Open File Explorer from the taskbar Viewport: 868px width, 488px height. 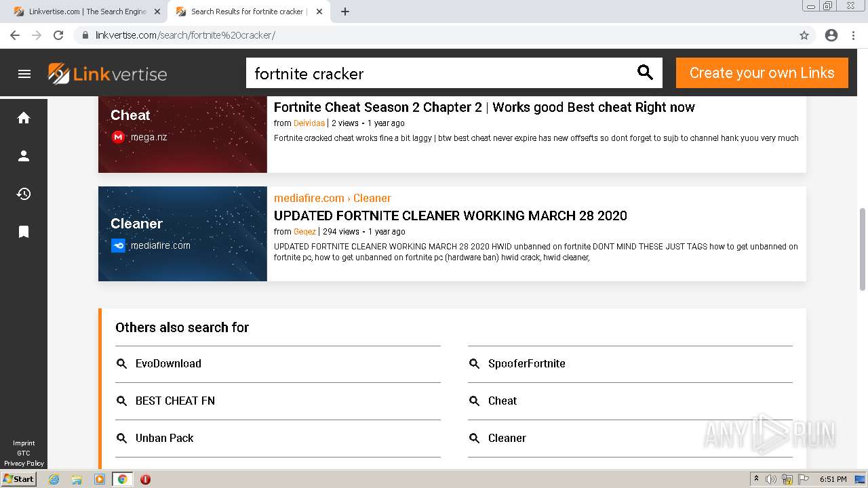click(x=77, y=479)
